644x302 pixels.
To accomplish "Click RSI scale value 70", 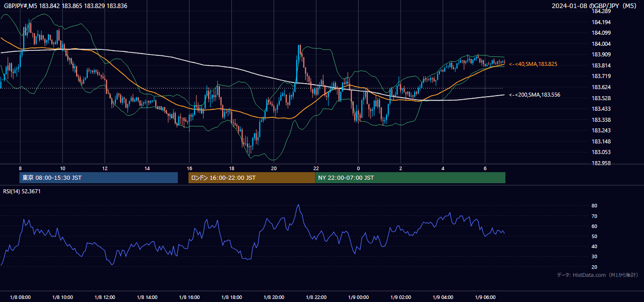I will pos(595,216).
